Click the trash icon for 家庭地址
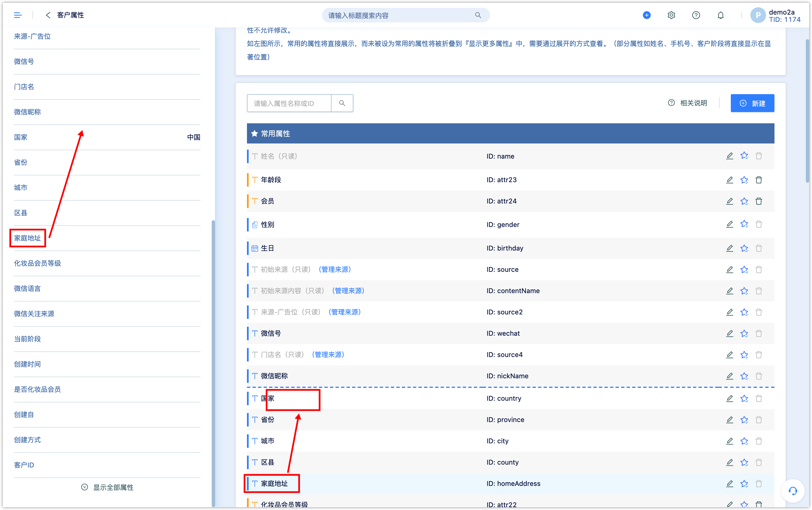812x510 pixels. pos(759,483)
